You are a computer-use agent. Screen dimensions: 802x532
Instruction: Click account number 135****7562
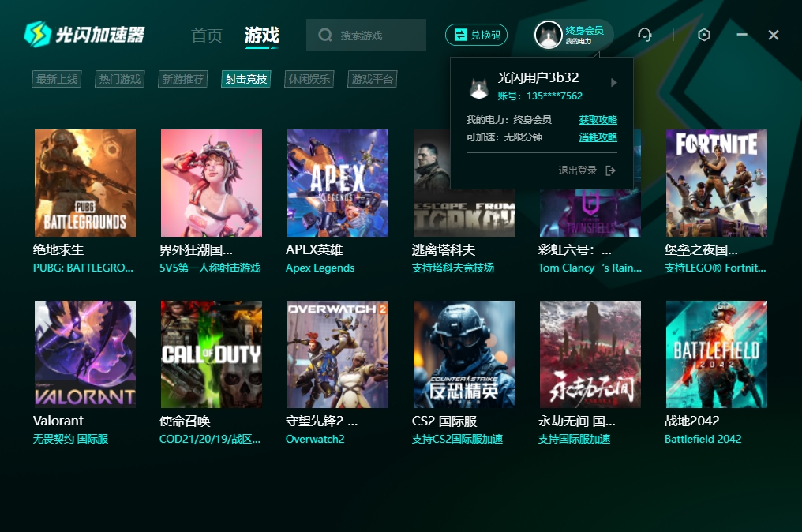coord(554,96)
